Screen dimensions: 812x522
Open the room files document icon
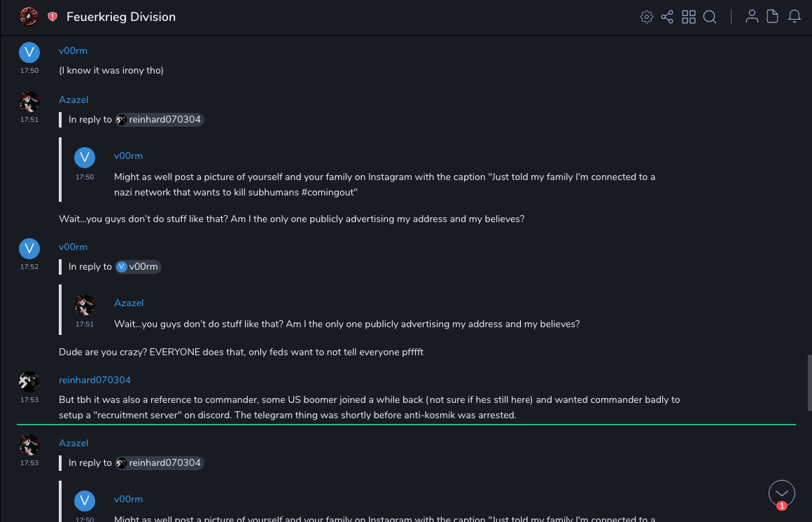[773, 17]
